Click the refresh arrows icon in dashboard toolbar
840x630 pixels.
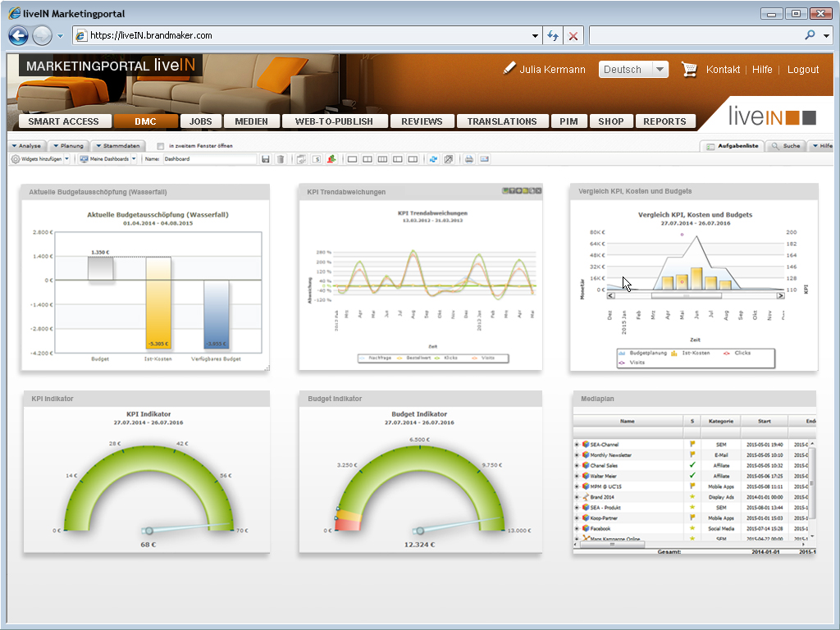[x=434, y=159]
